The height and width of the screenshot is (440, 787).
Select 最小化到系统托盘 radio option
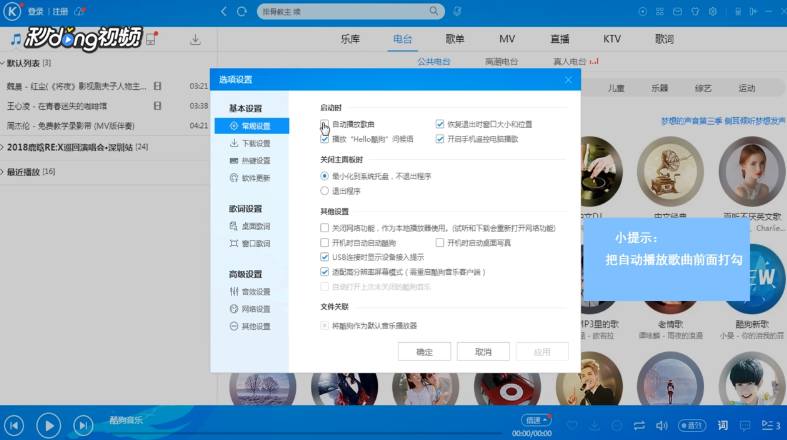324,176
